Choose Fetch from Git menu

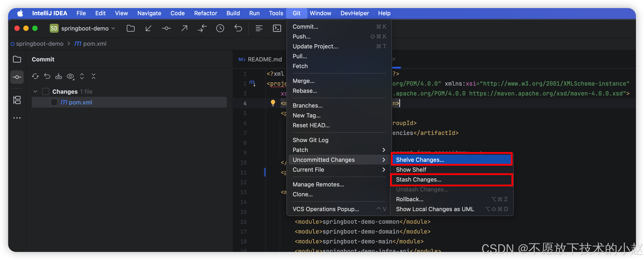[339, 66]
